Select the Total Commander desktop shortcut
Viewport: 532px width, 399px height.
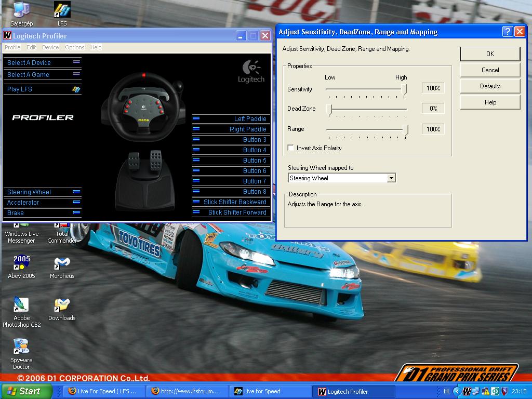[62, 233]
